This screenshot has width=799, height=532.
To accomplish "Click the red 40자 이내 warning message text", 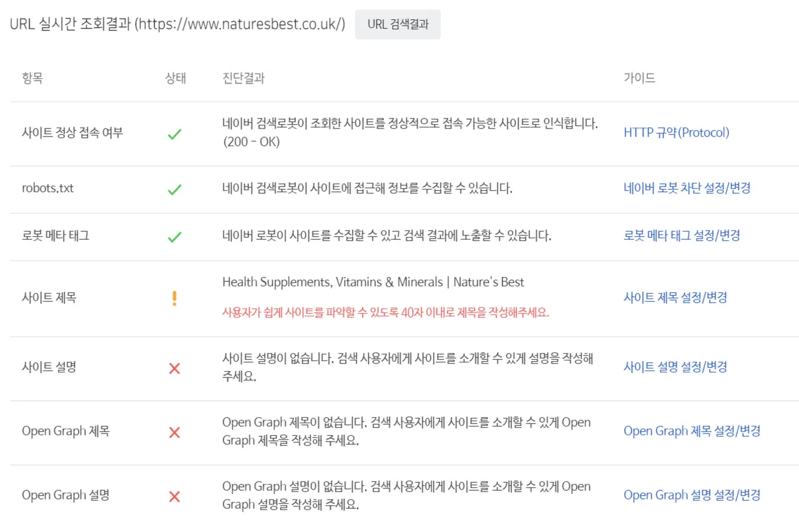I will pos(382,312).
